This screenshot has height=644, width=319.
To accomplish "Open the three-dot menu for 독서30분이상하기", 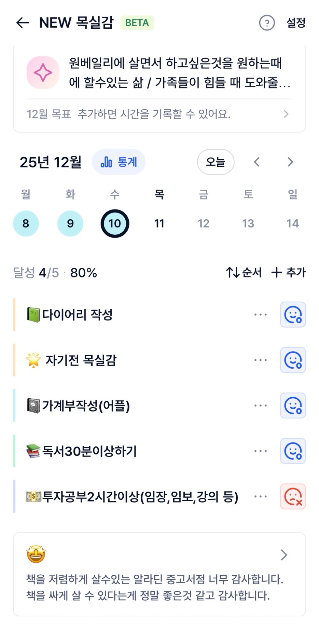I will (x=260, y=451).
